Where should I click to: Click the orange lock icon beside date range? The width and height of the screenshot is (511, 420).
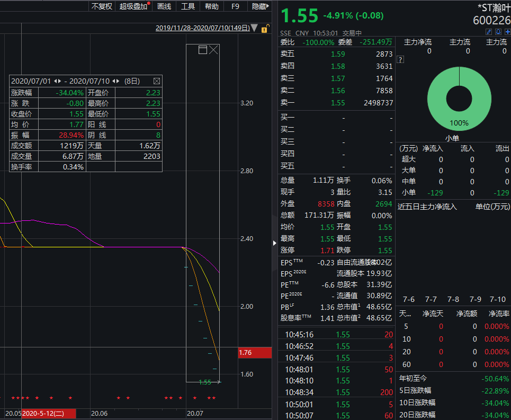pyautogui.click(x=264, y=29)
